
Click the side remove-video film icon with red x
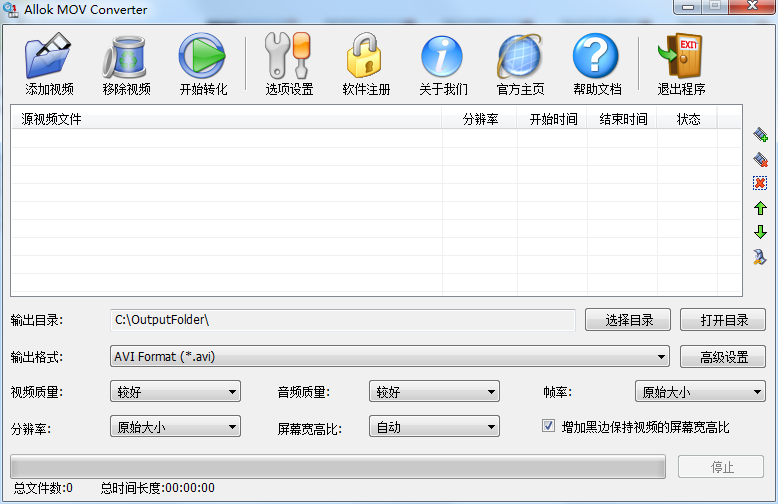tap(760, 159)
